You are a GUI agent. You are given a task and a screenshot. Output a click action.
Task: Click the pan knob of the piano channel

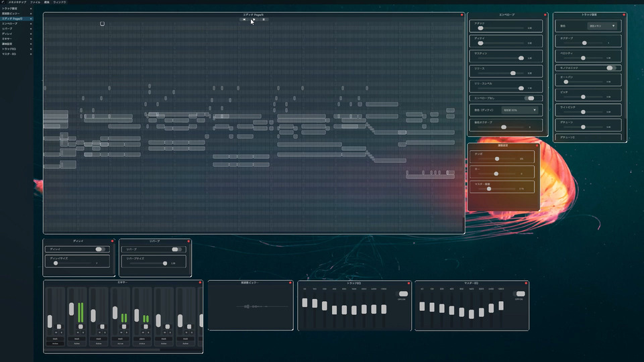[x=146, y=326]
